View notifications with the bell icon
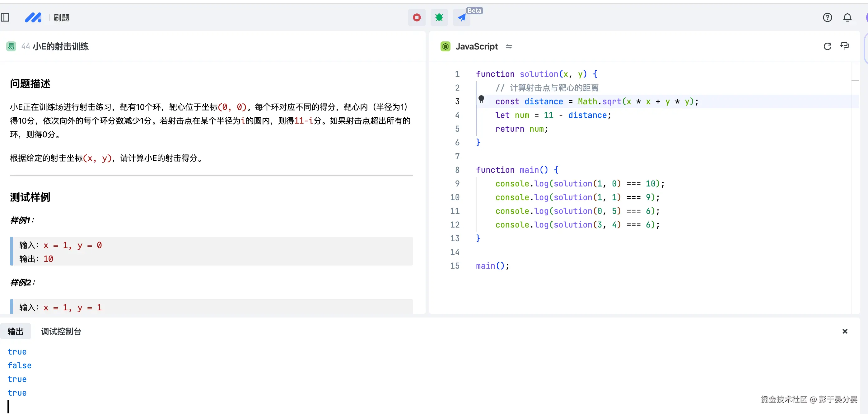This screenshot has width=868, height=414. tap(847, 17)
